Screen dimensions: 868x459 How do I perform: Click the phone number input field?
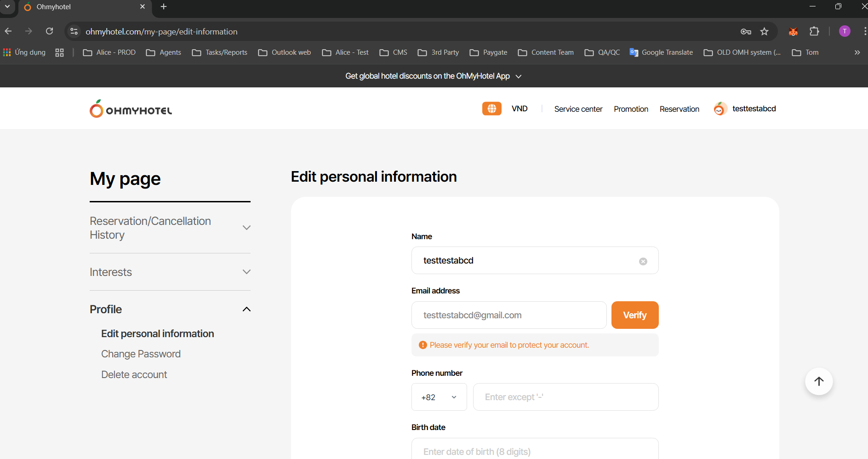click(565, 397)
